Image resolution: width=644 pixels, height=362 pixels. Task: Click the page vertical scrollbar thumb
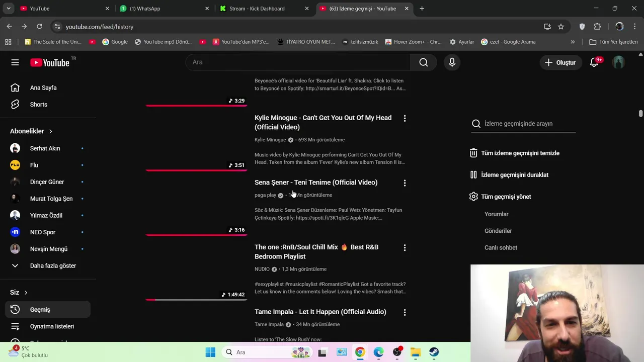(x=640, y=114)
